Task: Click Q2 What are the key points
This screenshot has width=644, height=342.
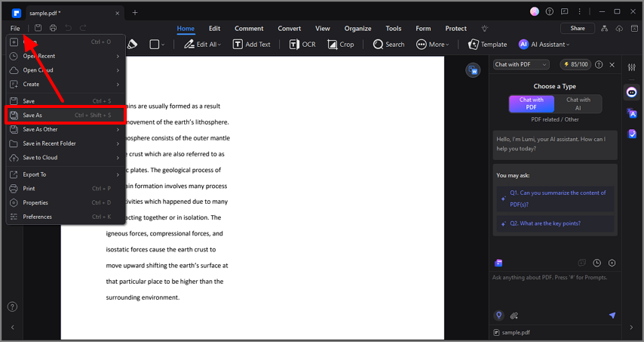Action: tap(555, 223)
